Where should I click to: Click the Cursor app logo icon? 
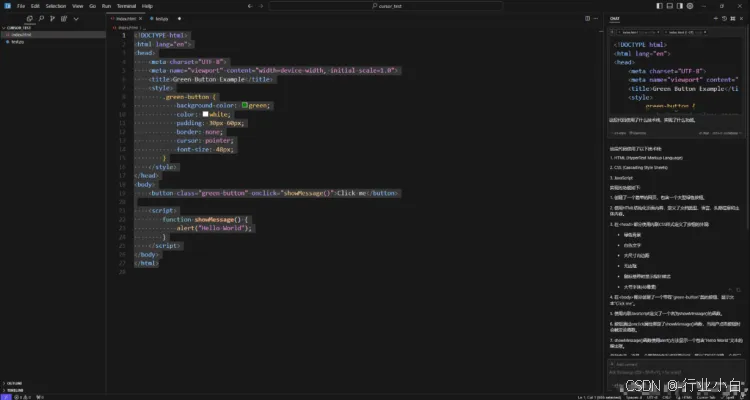(7, 6)
